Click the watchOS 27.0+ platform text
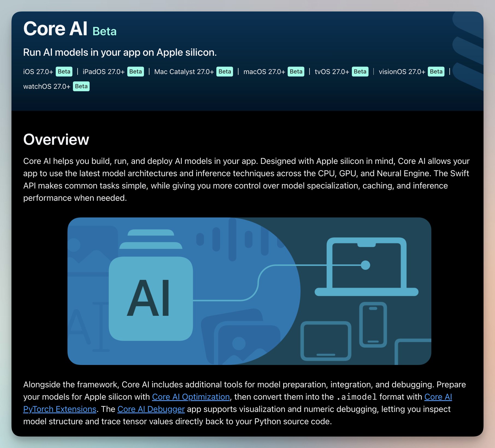 click(47, 86)
